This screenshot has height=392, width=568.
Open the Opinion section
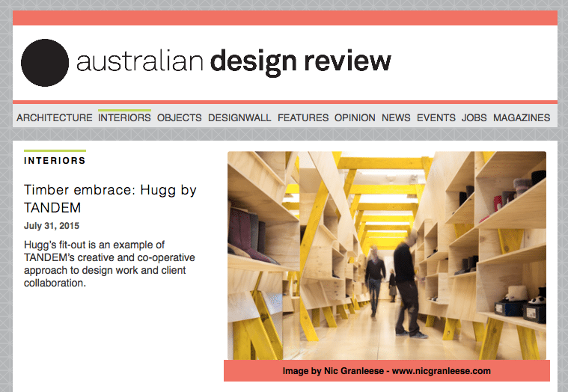[355, 117]
